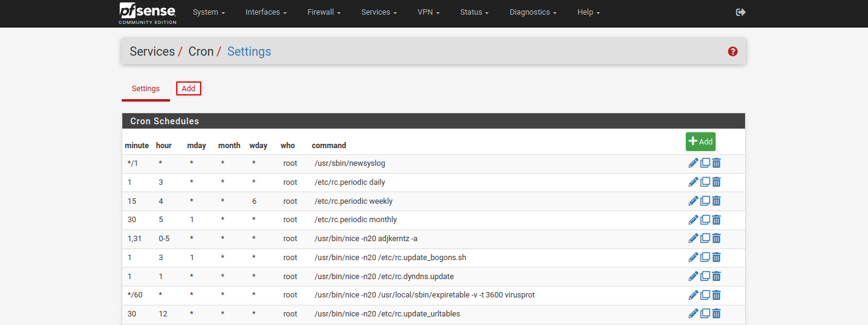Screen dimensions: 868x325
Task: Click the logout icon in top bar
Action: (741, 12)
